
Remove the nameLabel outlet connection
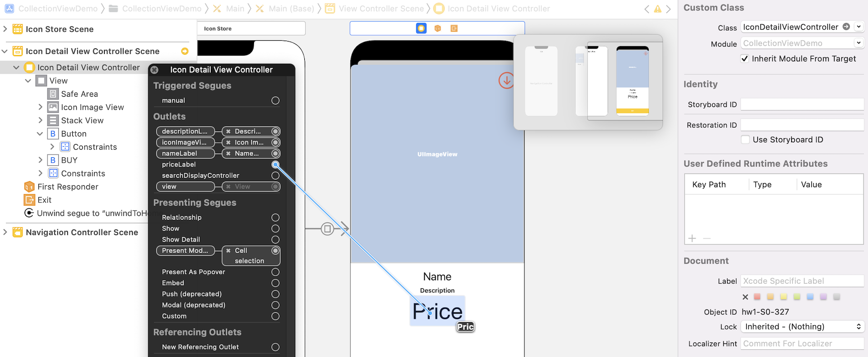229,154
